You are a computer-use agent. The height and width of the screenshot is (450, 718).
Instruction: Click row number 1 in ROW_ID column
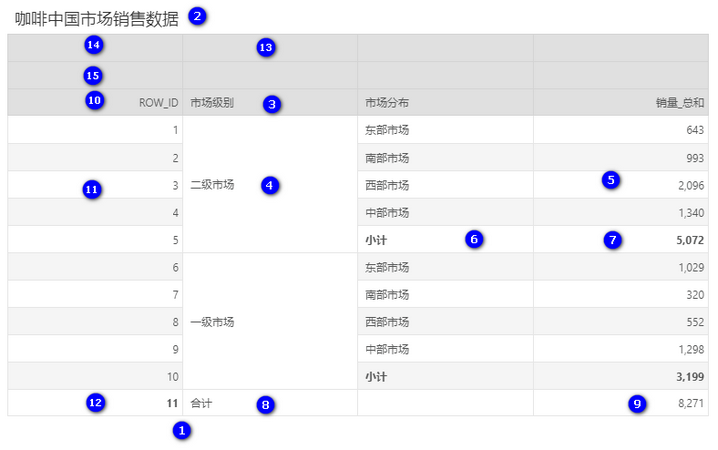coord(175,130)
